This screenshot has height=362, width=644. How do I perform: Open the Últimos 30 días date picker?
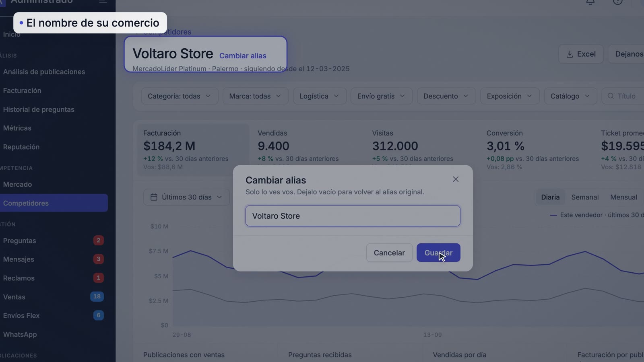click(x=186, y=197)
